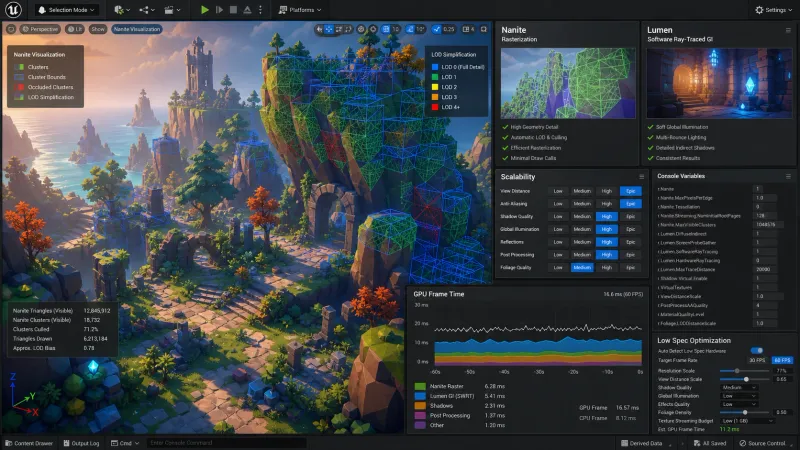Click the Nanite Visualization button
Screen dimensions: 800x450
pyautogui.click(x=137, y=29)
